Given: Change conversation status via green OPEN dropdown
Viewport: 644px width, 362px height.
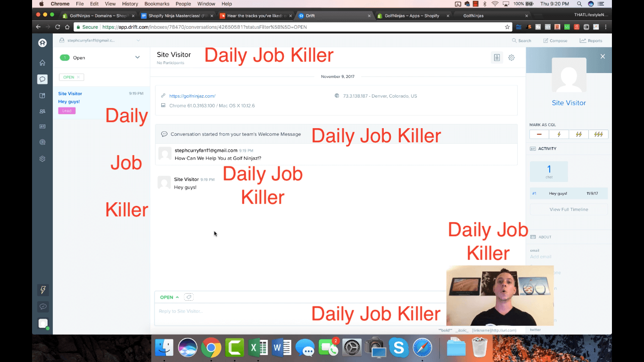Looking at the screenshot, I should 169,297.
